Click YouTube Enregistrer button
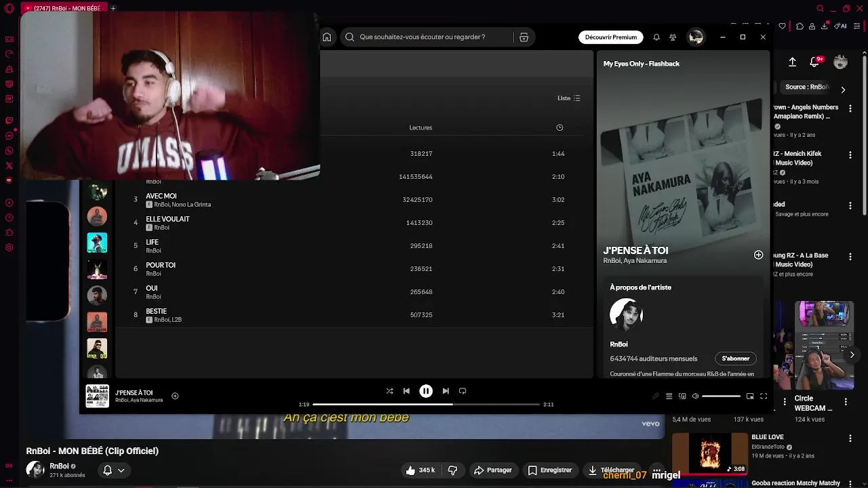868x488 pixels. (550, 470)
